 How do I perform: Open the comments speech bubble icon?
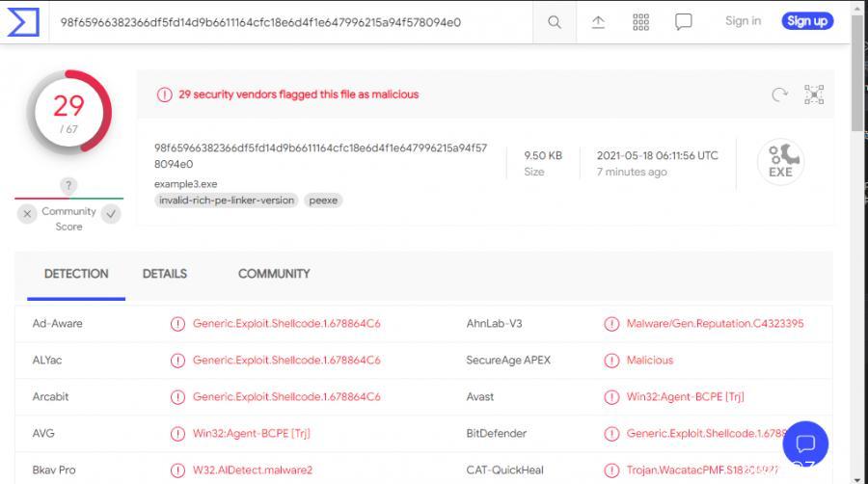[x=684, y=22]
